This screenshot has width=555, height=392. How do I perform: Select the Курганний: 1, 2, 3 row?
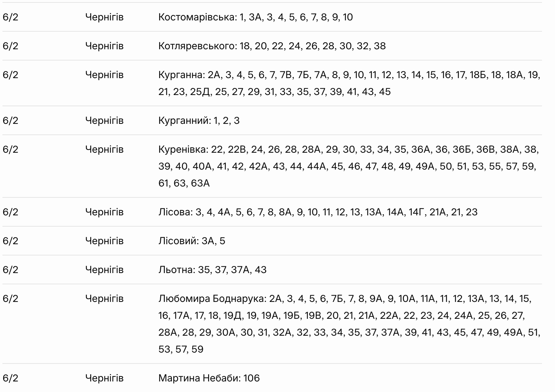(272, 121)
